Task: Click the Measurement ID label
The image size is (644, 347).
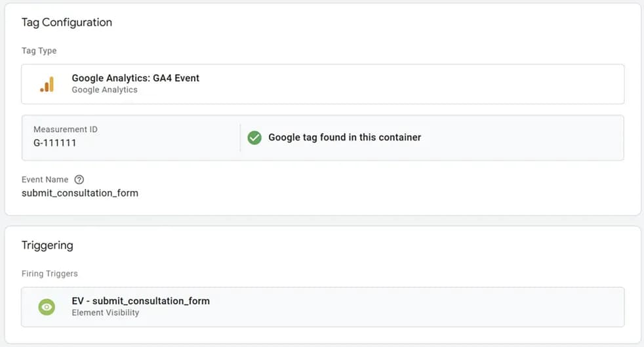Action: (x=66, y=129)
